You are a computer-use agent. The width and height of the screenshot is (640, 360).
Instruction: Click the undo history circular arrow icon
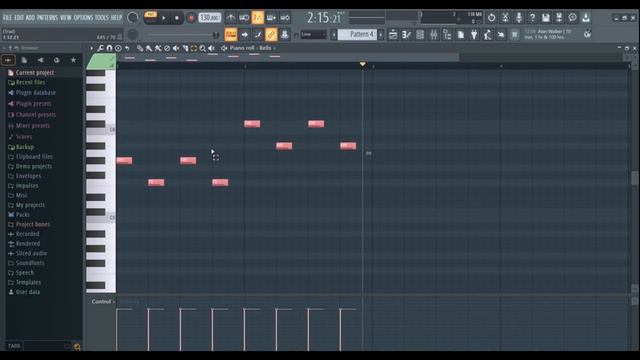[x=491, y=18]
